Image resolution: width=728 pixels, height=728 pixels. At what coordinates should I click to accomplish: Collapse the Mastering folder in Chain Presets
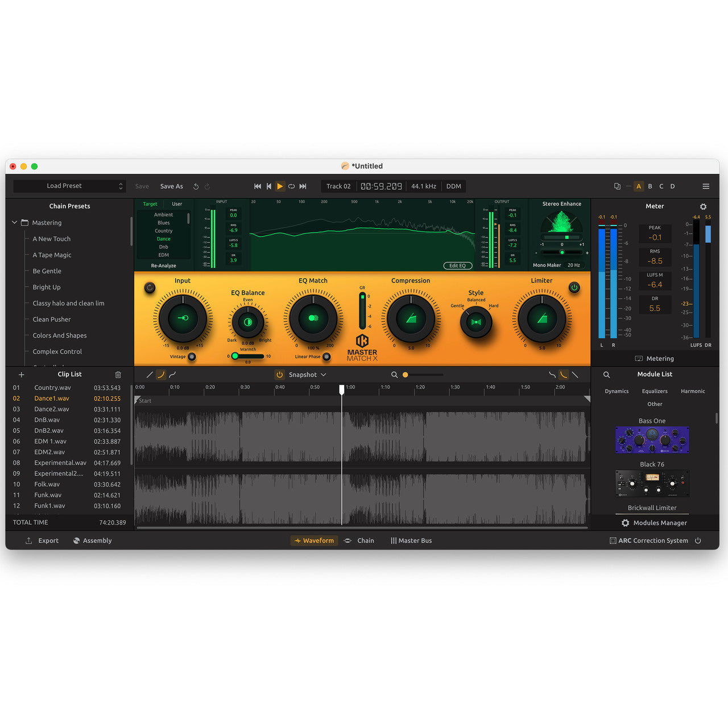click(15, 222)
